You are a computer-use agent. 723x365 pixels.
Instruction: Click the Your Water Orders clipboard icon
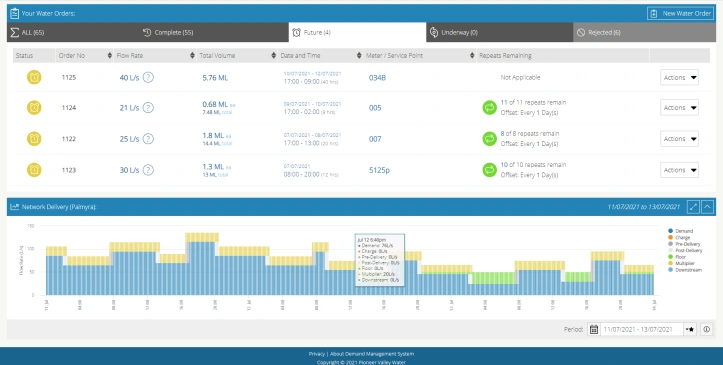tap(14, 13)
